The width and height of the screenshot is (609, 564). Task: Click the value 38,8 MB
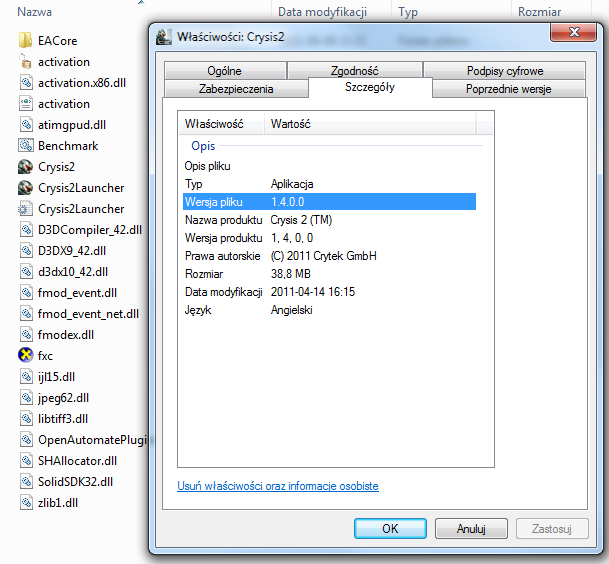coord(291,274)
